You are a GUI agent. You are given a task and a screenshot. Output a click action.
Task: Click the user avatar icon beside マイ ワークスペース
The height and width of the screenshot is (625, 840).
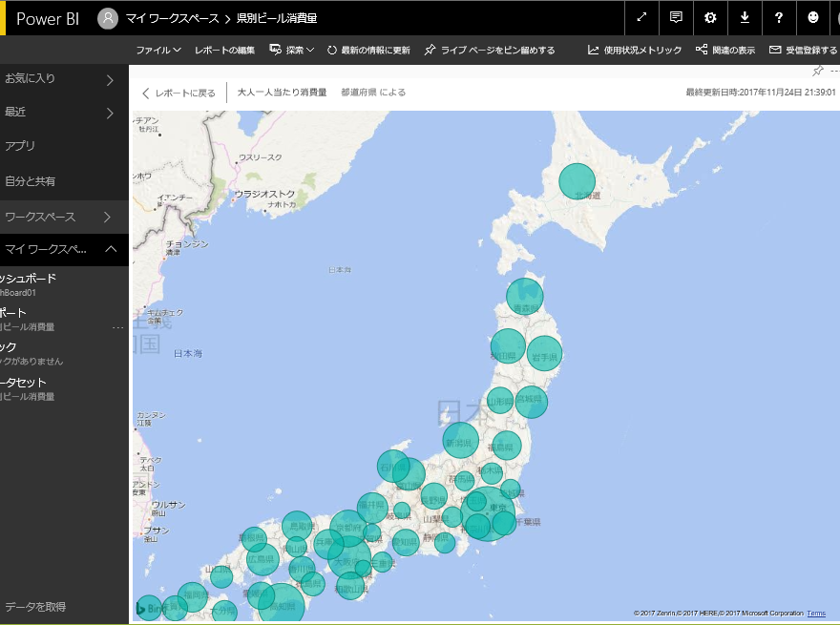tap(109, 18)
